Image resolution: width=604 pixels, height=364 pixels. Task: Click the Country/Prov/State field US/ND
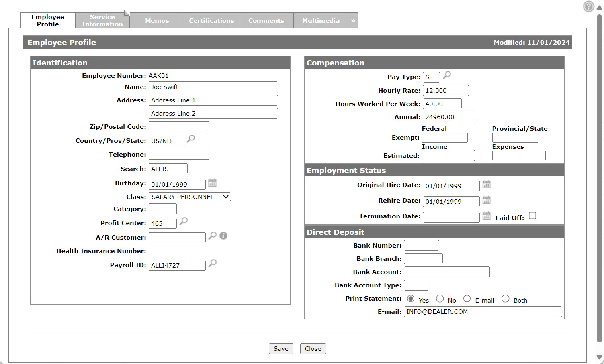tap(166, 141)
